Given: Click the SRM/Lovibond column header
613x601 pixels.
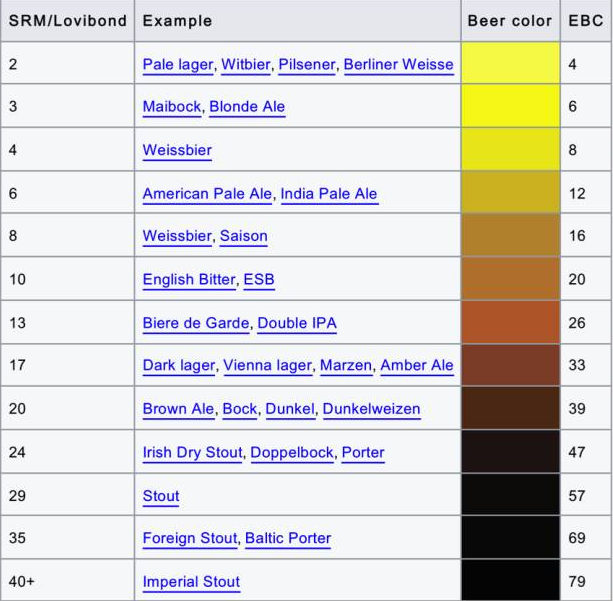Looking at the screenshot, I should 67,21.
